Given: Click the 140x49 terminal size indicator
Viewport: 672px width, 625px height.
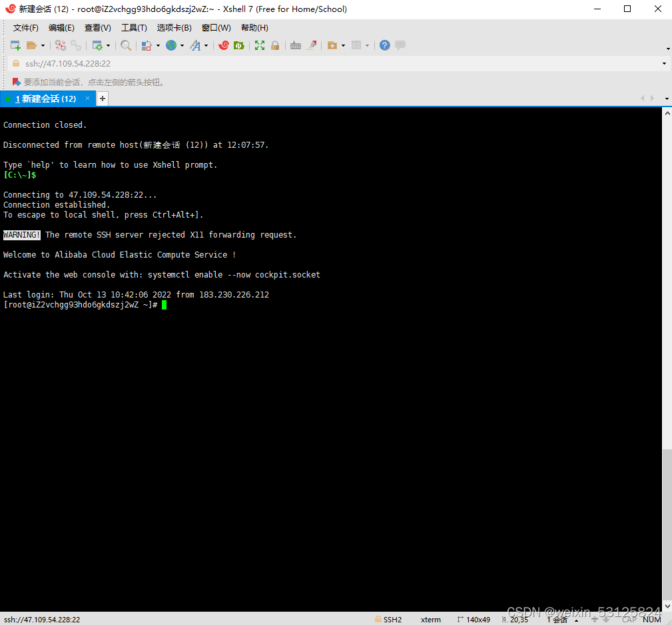Looking at the screenshot, I should pyautogui.click(x=474, y=620).
